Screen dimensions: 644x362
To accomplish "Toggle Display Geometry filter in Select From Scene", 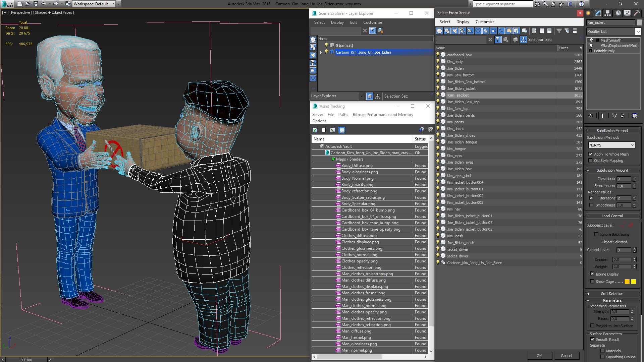I will click(x=439, y=31).
